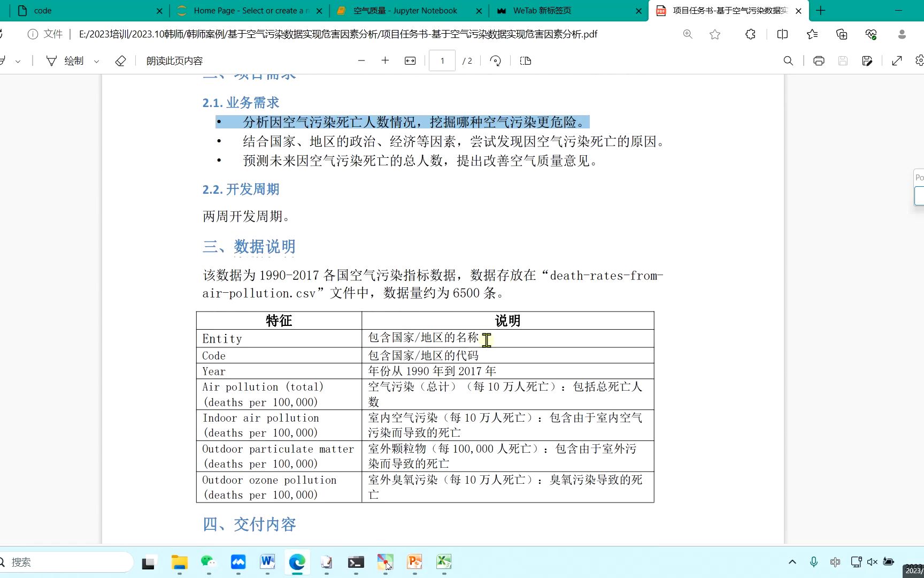Open Excel from taskbar
Image resolution: width=924 pixels, height=578 pixels.
444,562
